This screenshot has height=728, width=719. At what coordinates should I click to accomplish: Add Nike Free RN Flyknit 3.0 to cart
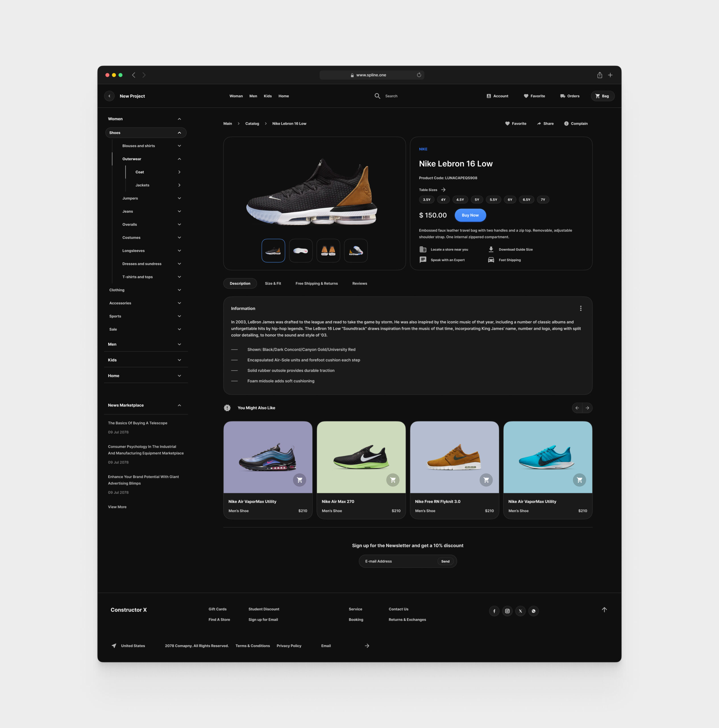[x=486, y=480]
